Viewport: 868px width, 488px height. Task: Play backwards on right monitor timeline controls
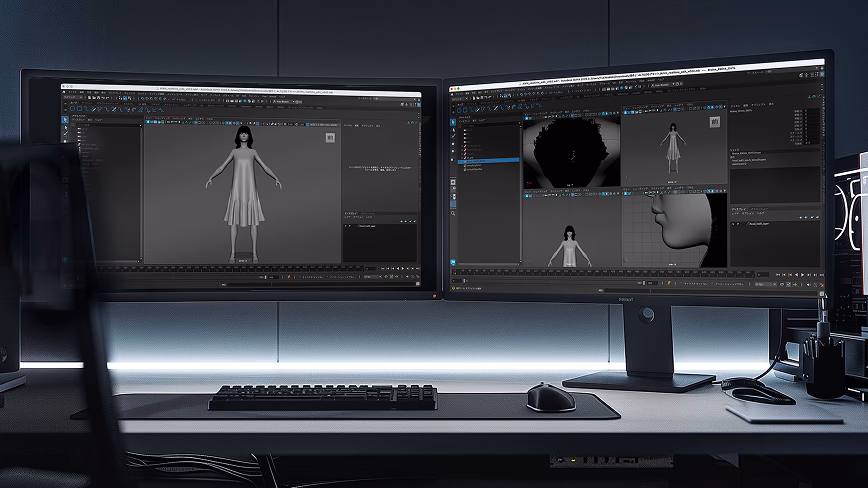(797, 274)
